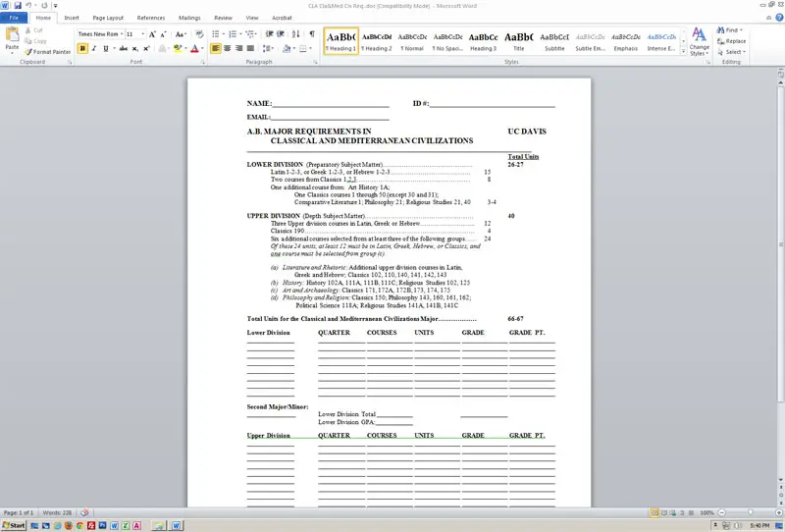Select the Format Painter tool
785x532 pixels.
point(47,52)
